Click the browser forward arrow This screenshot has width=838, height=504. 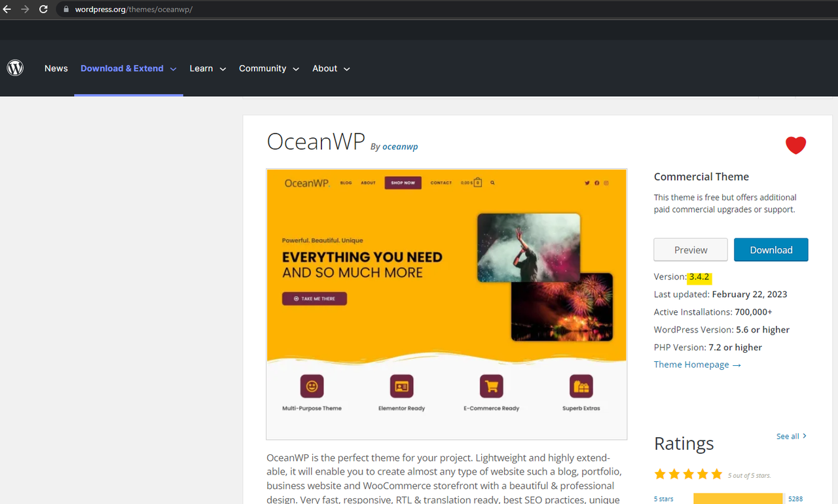pyautogui.click(x=25, y=9)
